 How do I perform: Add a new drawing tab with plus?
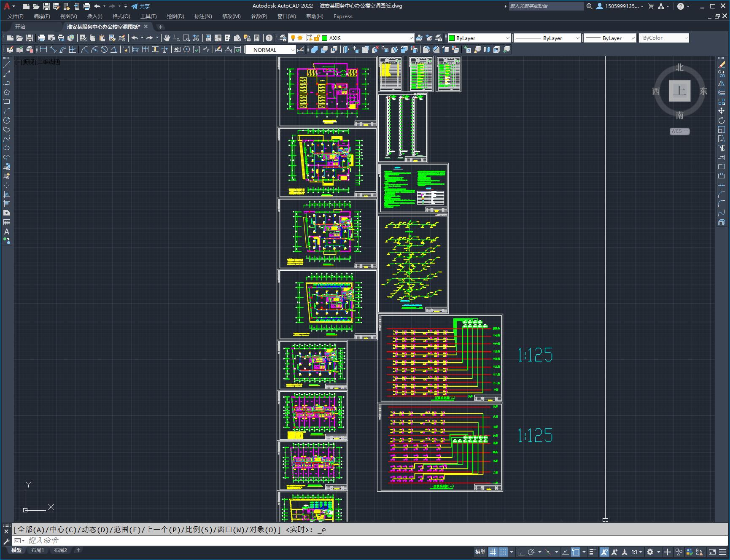pos(160,27)
